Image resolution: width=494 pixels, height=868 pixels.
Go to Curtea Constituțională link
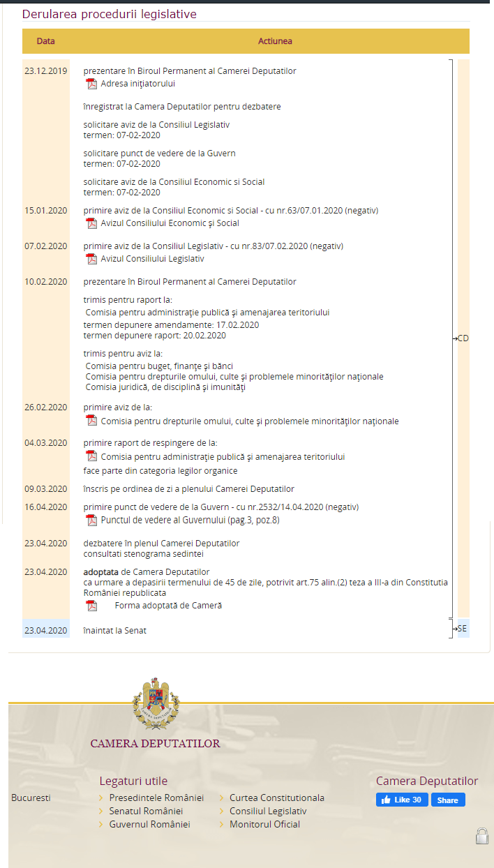277,798
